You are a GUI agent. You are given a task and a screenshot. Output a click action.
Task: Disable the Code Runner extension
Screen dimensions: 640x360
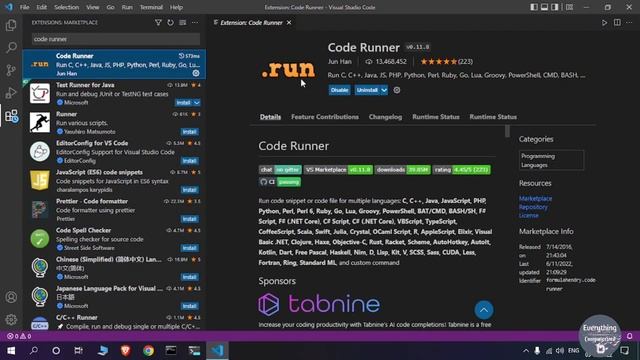coord(339,90)
